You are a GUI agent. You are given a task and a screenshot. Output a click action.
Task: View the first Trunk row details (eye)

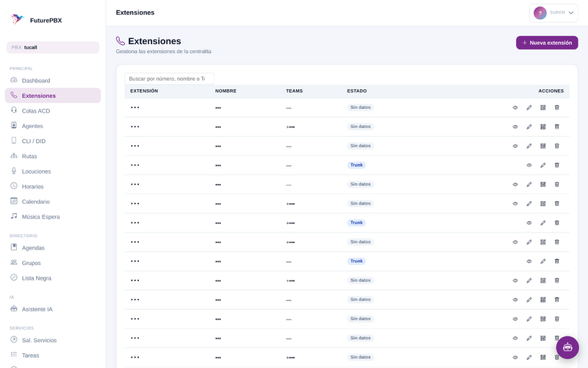[528, 165]
